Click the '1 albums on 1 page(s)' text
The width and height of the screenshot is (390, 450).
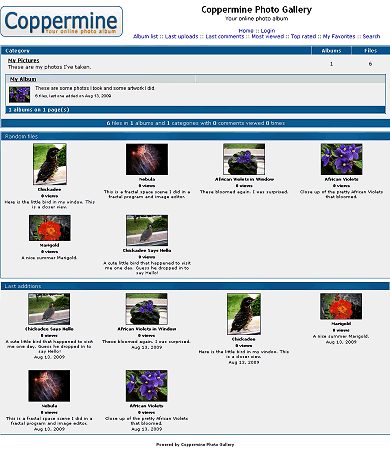39,110
